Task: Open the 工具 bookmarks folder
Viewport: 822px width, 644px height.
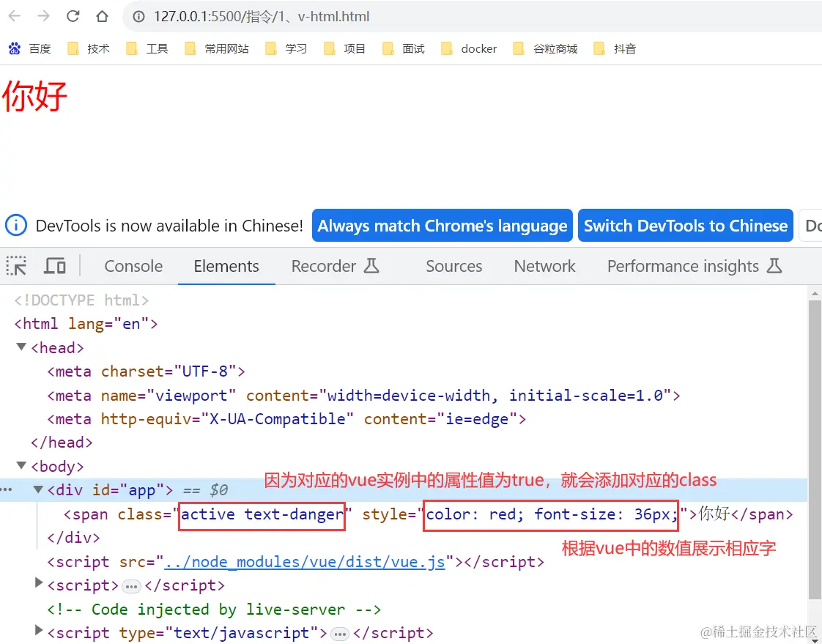Action: [147, 49]
